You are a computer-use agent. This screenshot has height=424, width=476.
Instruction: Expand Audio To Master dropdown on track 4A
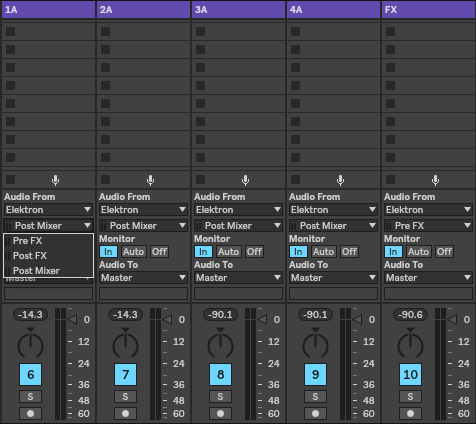[x=333, y=278]
